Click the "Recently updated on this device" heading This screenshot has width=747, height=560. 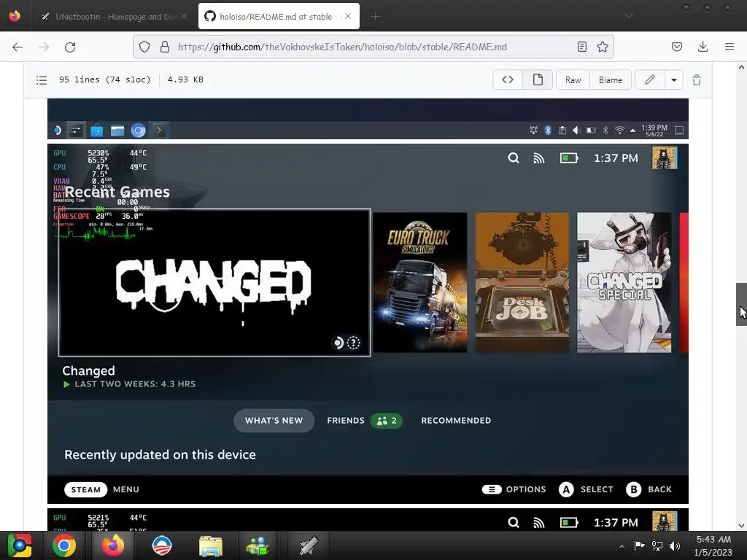coord(160,455)
